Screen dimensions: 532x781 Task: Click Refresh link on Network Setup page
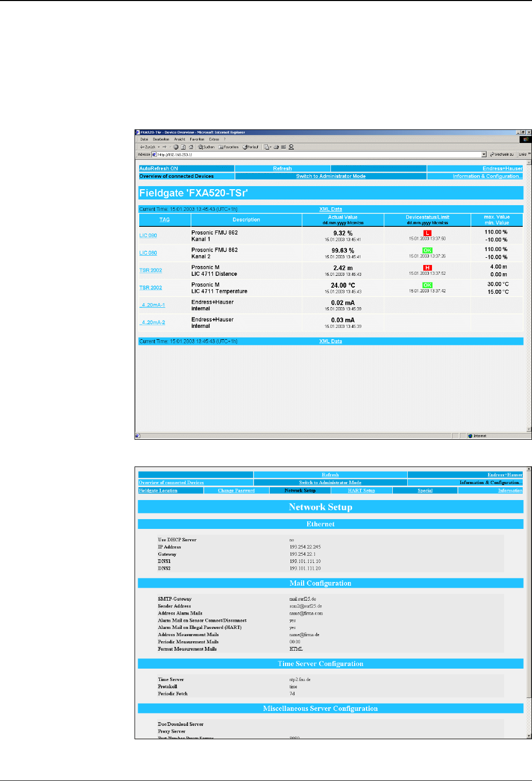point(330,475)
